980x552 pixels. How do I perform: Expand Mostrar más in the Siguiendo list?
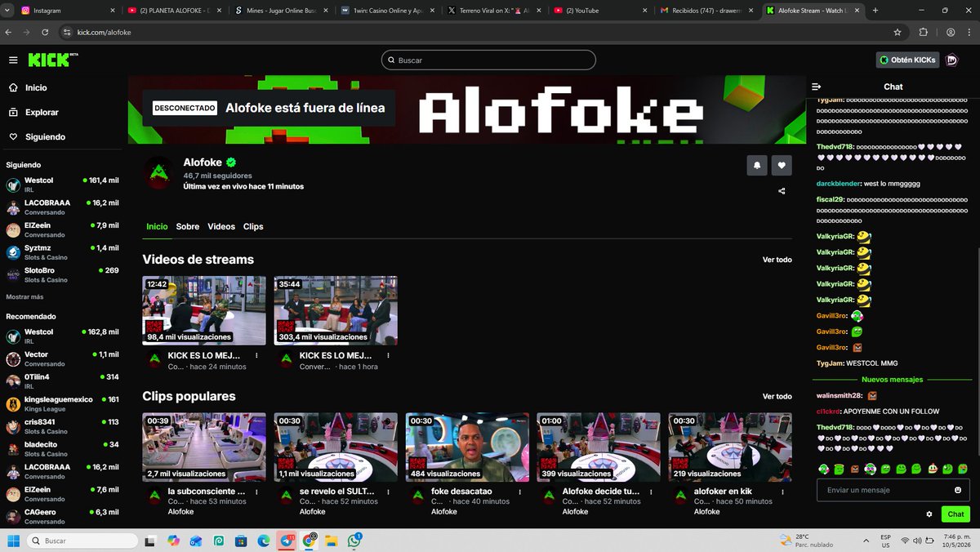pos(24,297)
